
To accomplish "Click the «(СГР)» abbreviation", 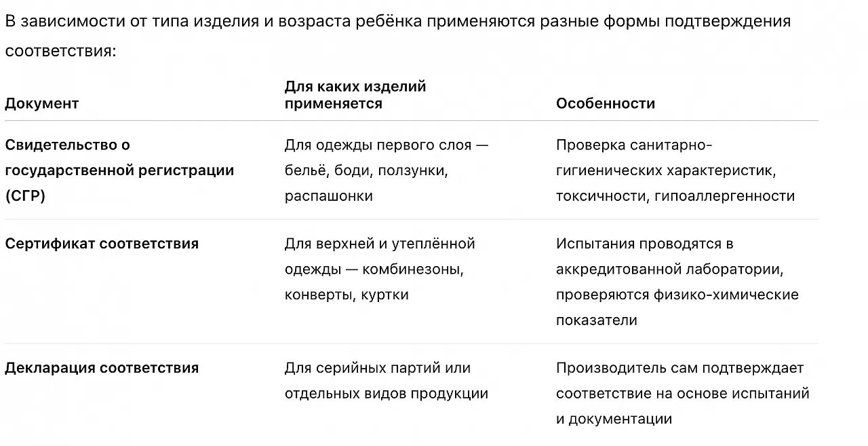I will (x=25, y=196).
